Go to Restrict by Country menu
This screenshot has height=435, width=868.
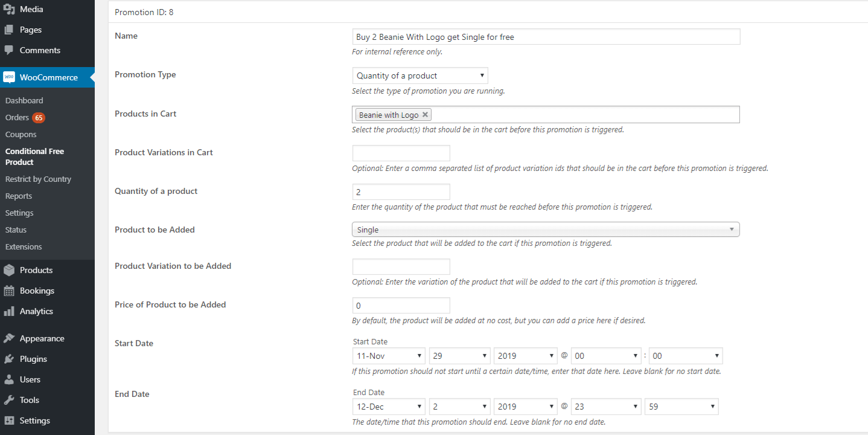click(38, 179)
